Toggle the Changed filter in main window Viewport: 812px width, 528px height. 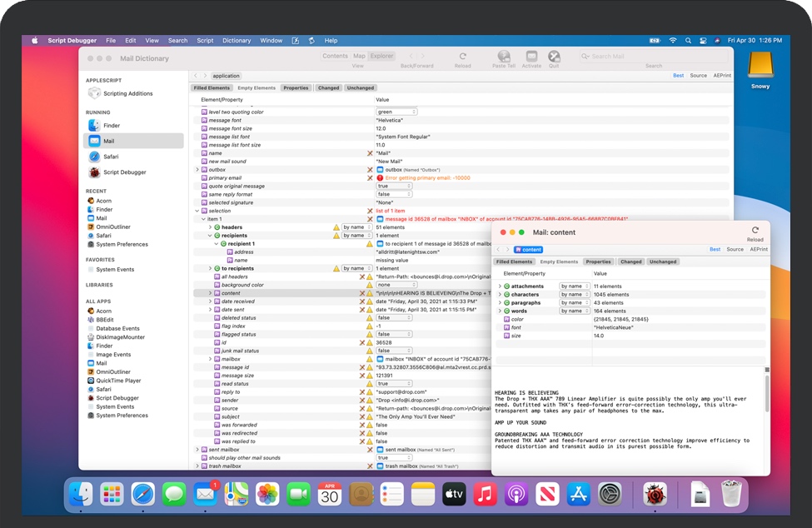click(x=328, y=87)
